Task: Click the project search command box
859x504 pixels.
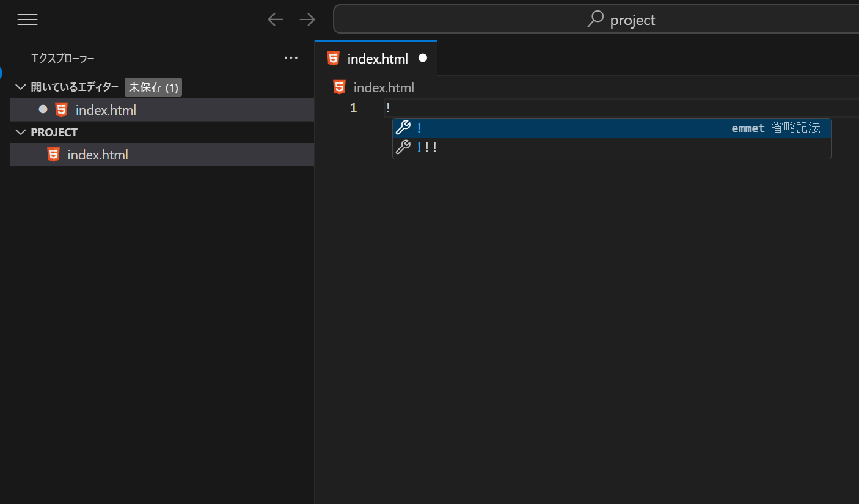Action: pos(596,20)
